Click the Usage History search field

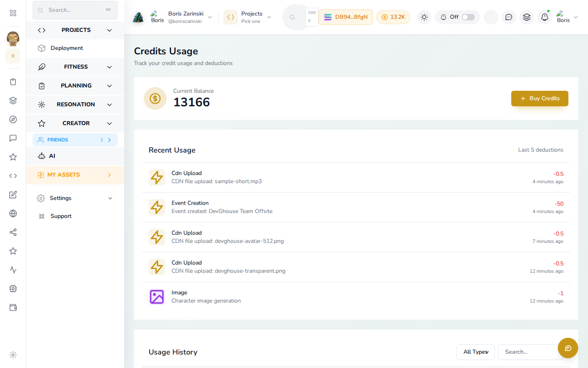(x=530, y=352)
